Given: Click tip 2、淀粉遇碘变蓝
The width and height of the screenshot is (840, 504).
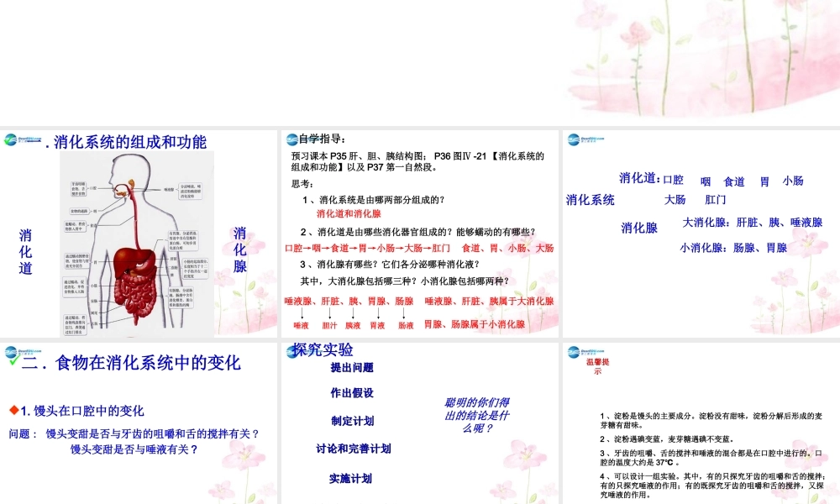Looking at the screenshot, I should (667, 439).
